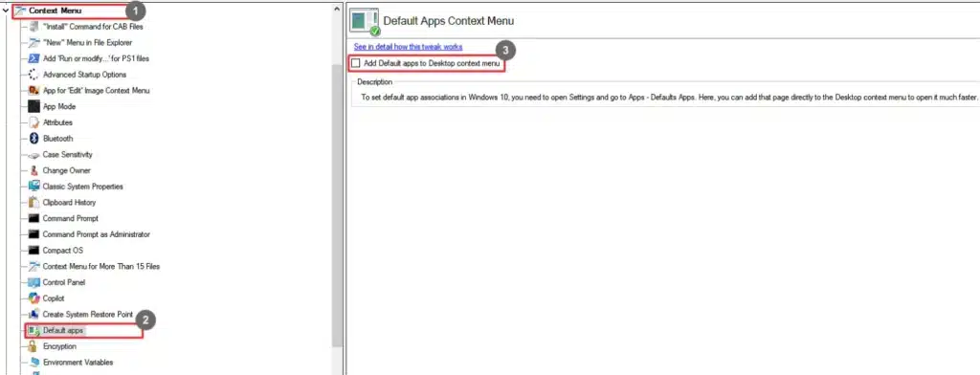Open Add 'Run or modify...' for PS1 files
Viewport: 980px width, 375px height.
(96, 58)
